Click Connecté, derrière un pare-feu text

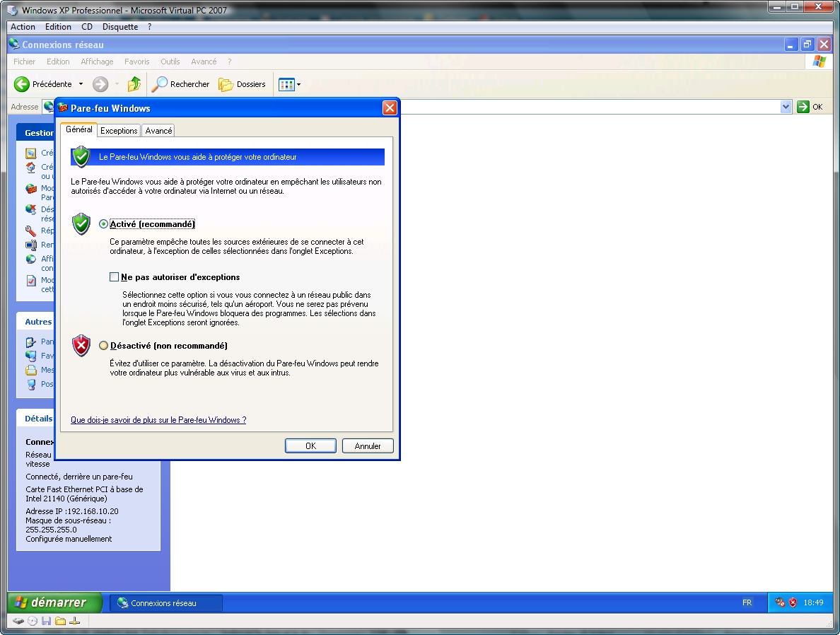[x=78, y=477]
